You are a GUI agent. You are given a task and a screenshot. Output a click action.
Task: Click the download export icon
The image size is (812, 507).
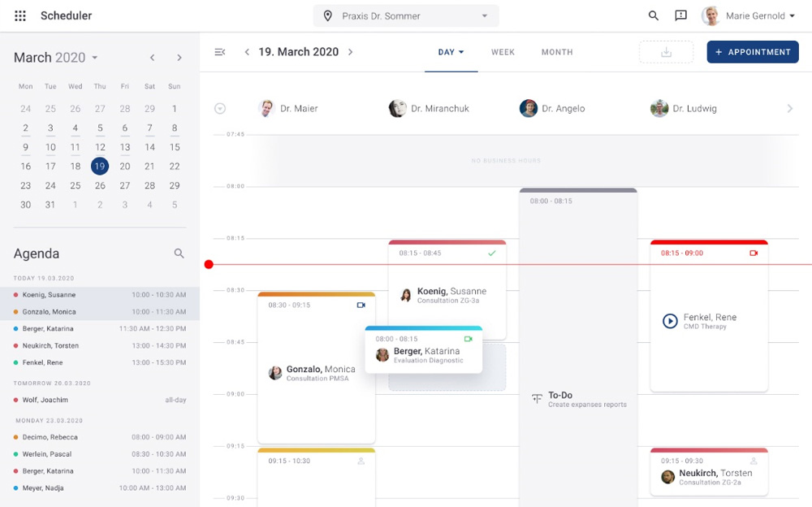666,52
